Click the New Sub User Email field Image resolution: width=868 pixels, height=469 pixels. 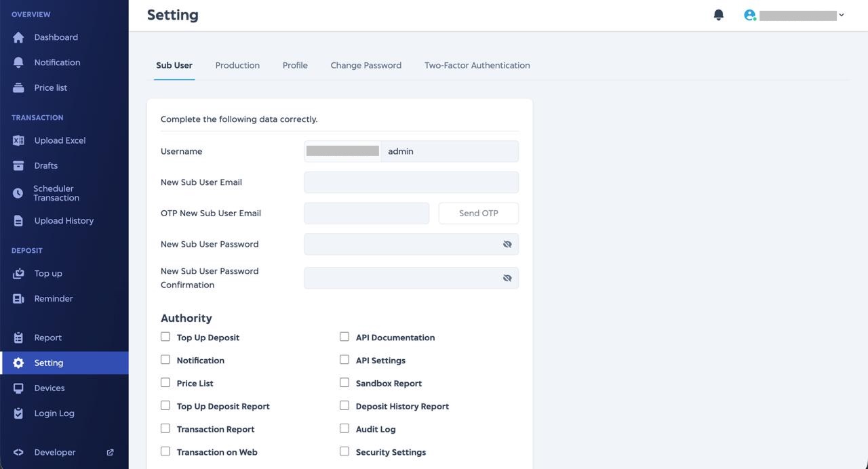(411, 182)
